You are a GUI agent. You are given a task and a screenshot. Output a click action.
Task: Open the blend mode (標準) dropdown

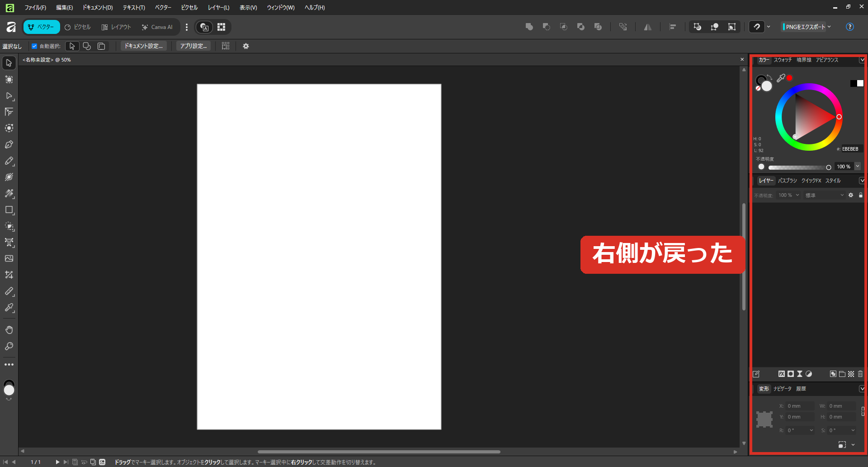tap(825, 195)
